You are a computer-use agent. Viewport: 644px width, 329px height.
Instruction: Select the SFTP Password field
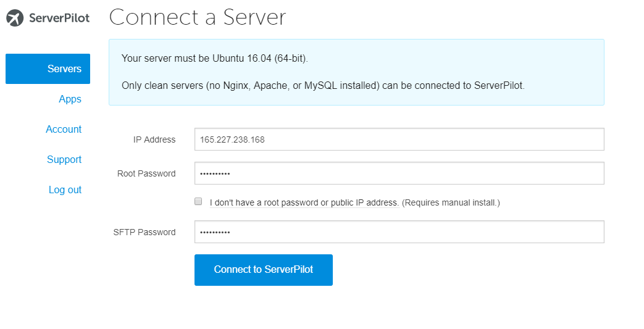coord(399,232)
